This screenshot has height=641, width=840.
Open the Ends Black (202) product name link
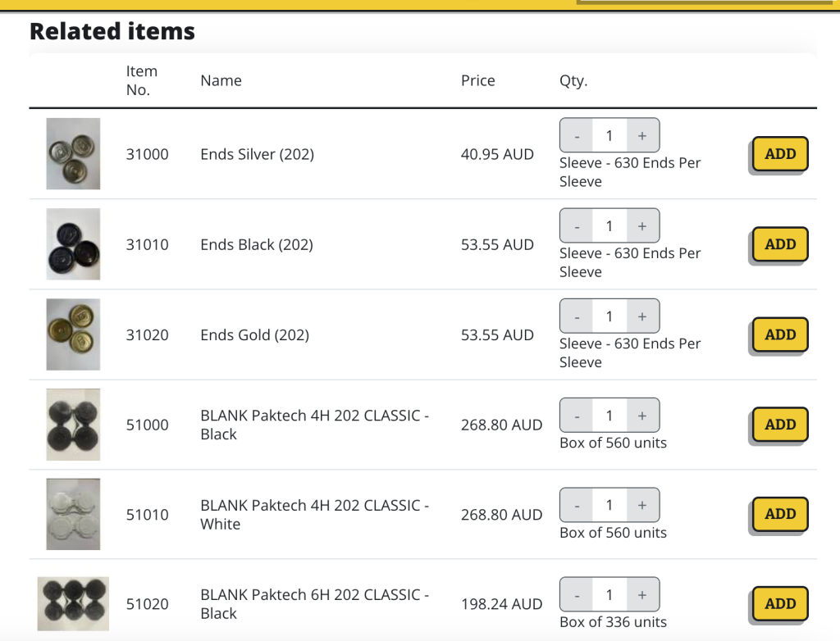(x=257, y=245)
